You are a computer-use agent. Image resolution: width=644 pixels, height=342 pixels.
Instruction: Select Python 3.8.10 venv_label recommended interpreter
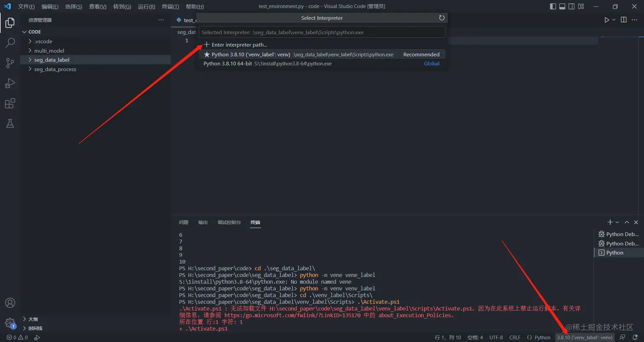pyautogui.click(x=322, y=55)
